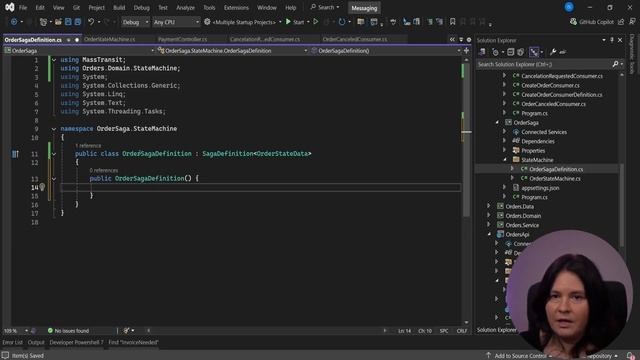Open Properties wrench icon in Solution Explorer

tap(553, 52)
